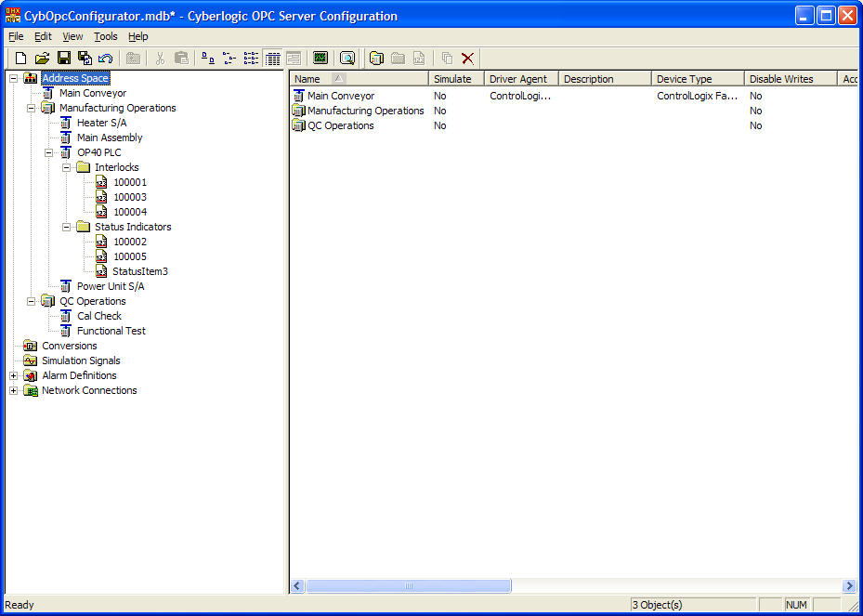Expand the Alarm Definitions node
The image size is (863, 616).
(14, 375)
